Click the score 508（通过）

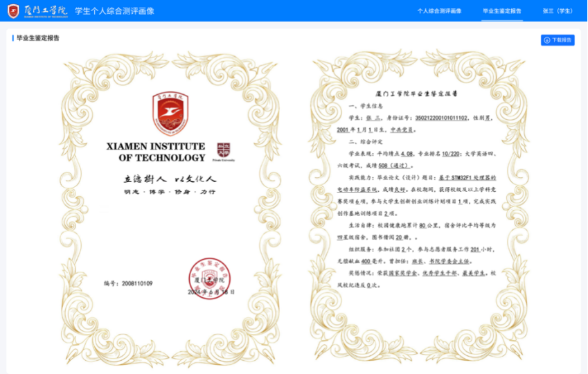coord(395,166)
